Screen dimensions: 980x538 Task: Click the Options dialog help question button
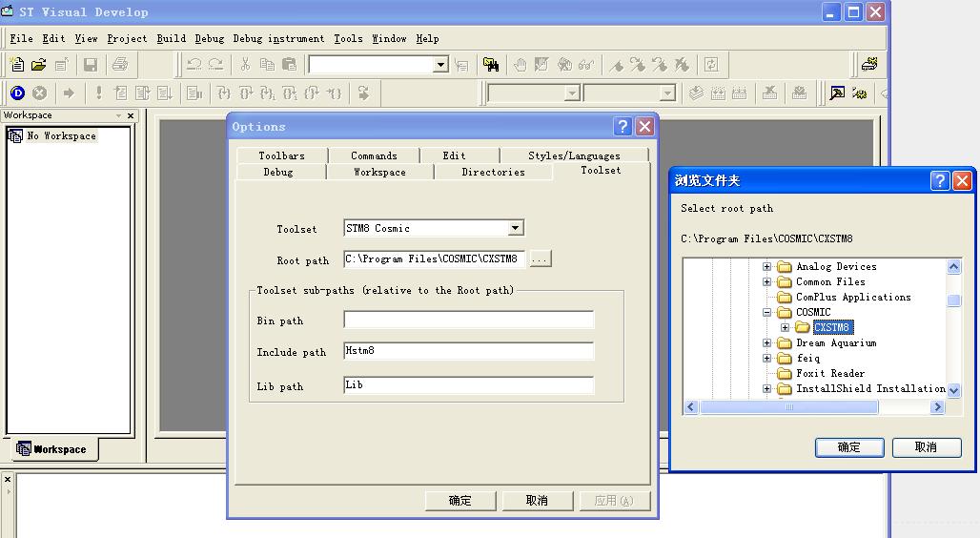[x=623, y=127]
